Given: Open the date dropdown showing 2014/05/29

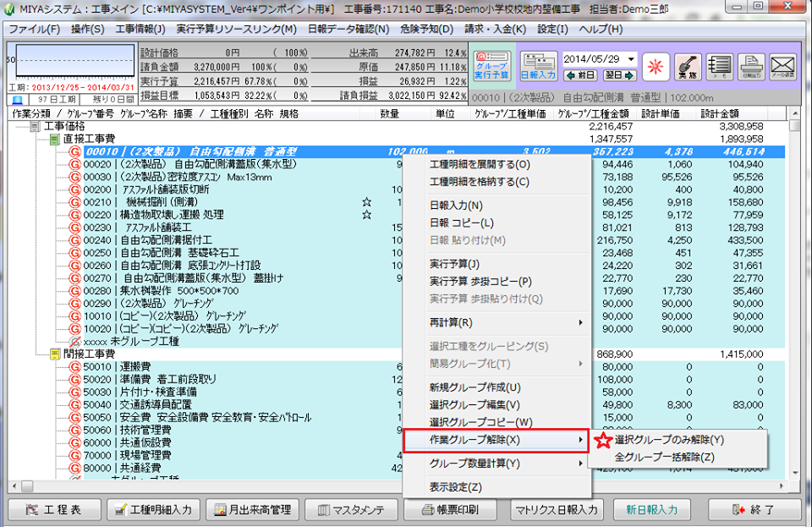Looking at the screenshot, I should pos(631,59).
